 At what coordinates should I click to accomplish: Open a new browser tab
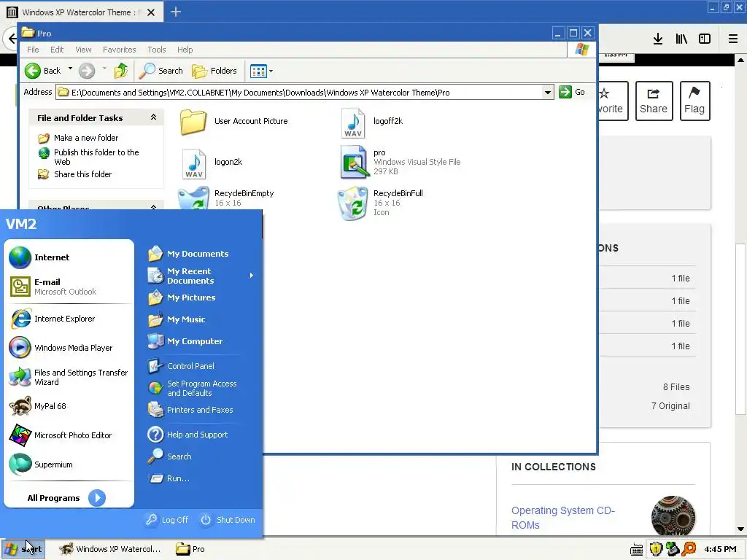(x=175, y=12)
